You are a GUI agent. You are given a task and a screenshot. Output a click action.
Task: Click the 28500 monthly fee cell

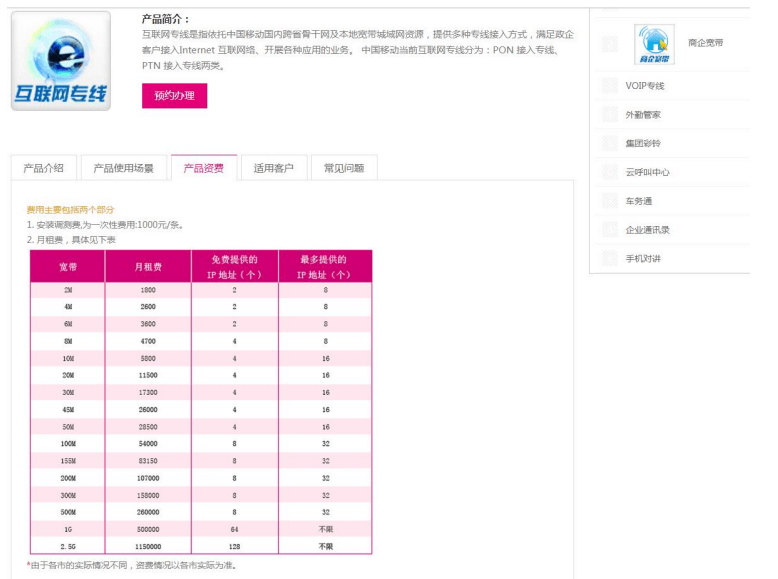148,427
